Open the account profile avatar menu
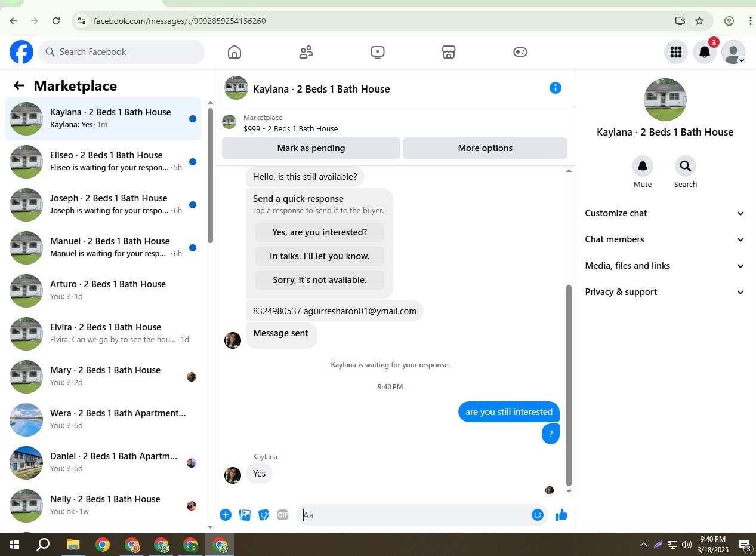756x556 pixels. click(x=733, y=52)
